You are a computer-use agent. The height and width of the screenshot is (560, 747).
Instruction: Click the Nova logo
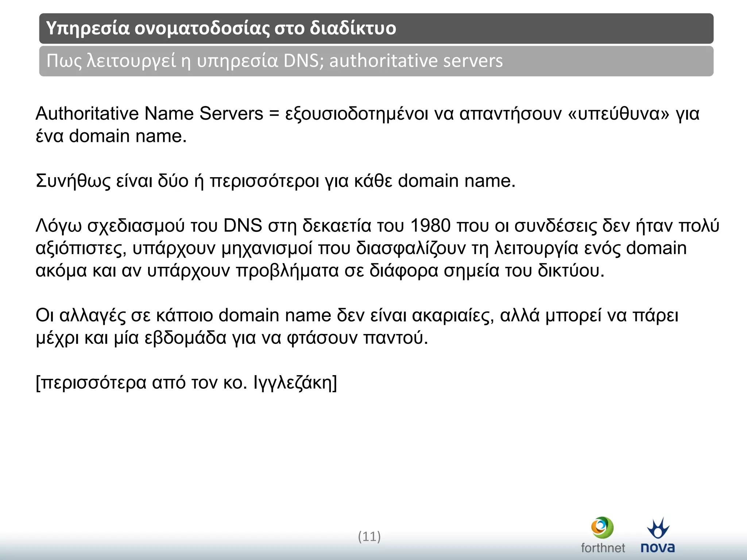tap(658, 535)
